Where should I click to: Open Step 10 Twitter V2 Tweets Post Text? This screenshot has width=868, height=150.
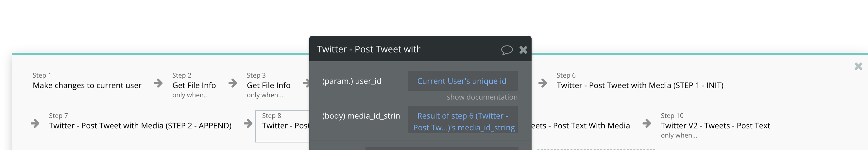(715, 125)
